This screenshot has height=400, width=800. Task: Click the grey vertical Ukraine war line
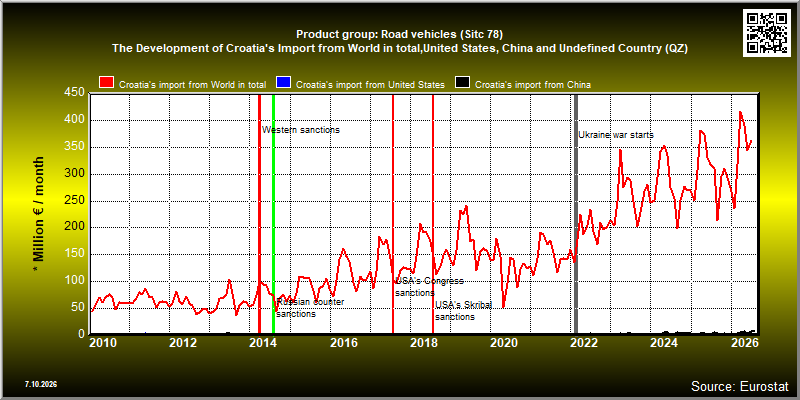click(x=576, y=214)
